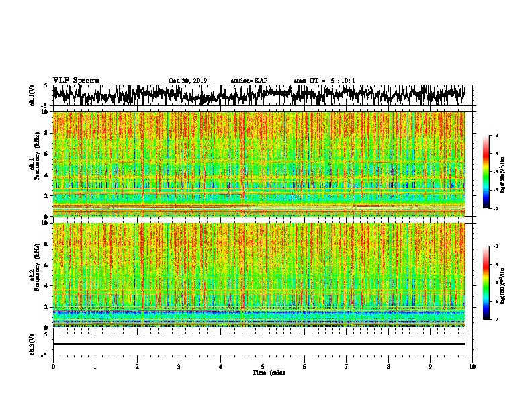
Task: Click the time axis tick label '3'
Action: click(x=179, y=366)
